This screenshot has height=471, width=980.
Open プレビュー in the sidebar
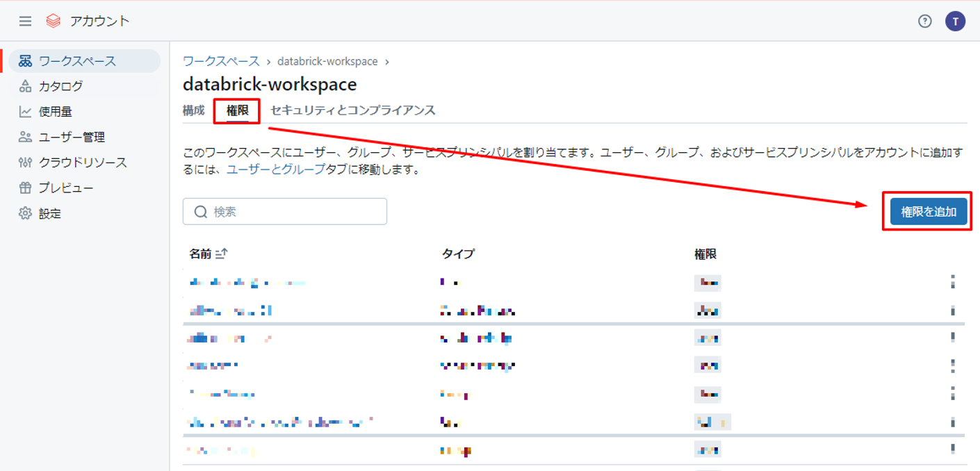tap(66, 188)
